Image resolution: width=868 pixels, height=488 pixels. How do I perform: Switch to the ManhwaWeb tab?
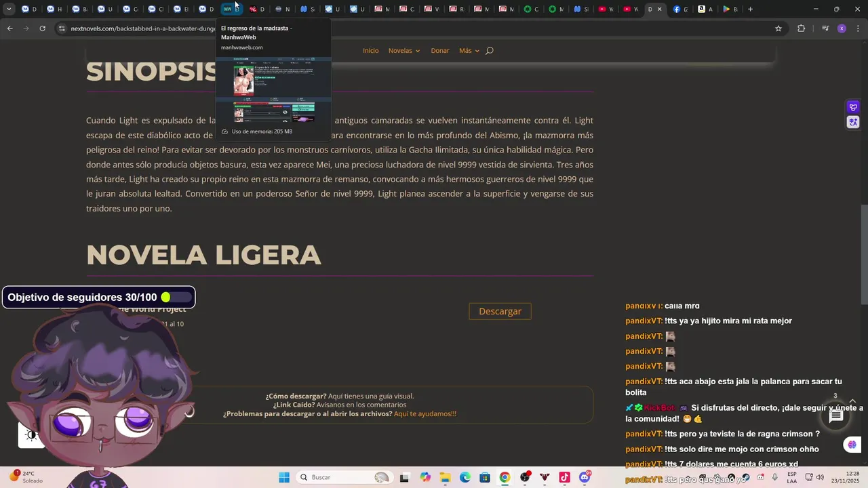tap(231, 9)
